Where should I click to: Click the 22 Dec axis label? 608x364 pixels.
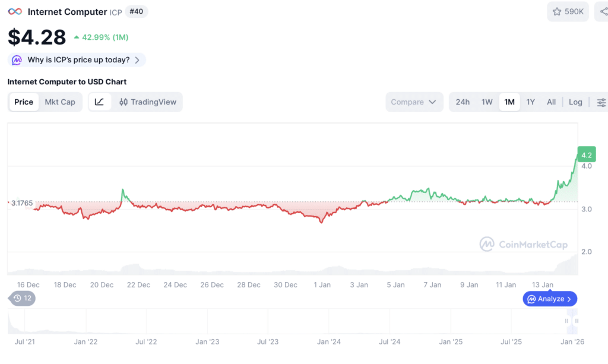point(138,285)
